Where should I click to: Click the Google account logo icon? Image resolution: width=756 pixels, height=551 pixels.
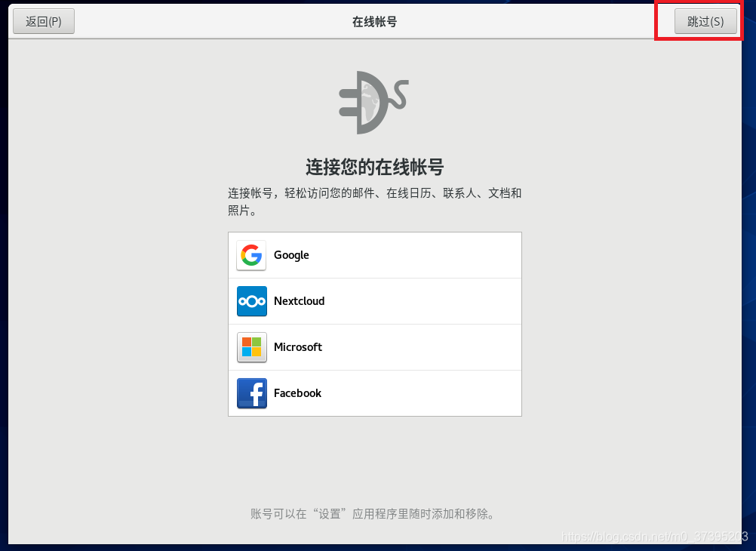(x=251, y=255)
